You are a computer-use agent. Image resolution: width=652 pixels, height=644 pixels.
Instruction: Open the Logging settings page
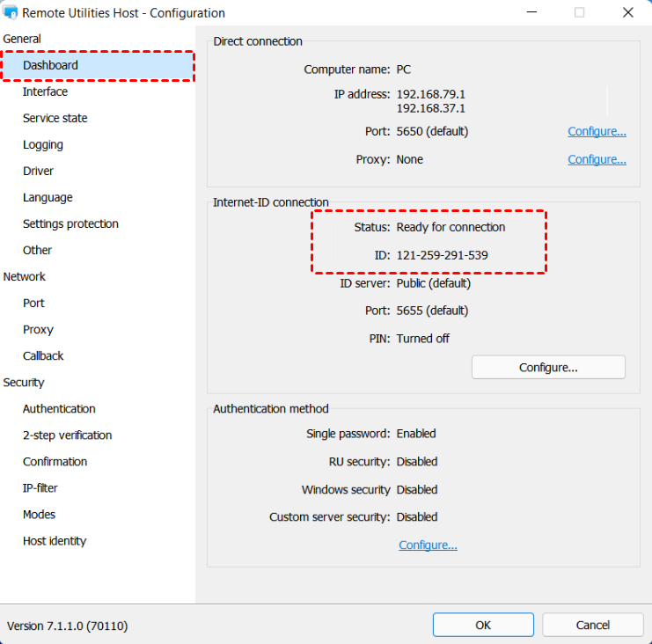point(43,144)
